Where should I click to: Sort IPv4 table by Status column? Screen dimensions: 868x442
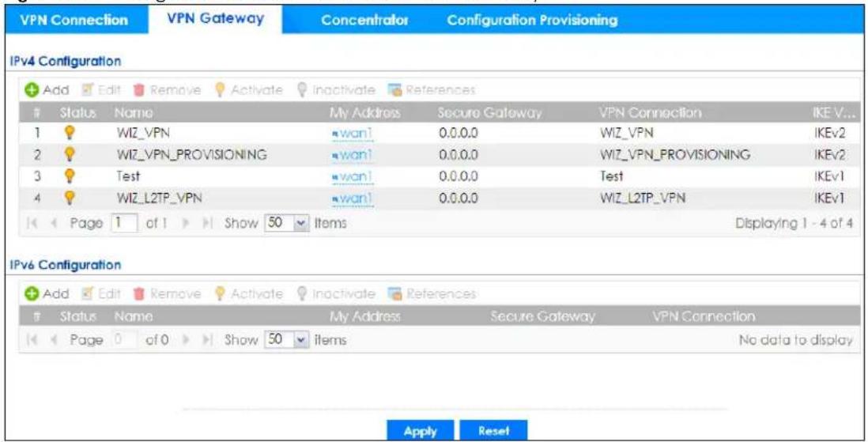(x=77, y=112)
